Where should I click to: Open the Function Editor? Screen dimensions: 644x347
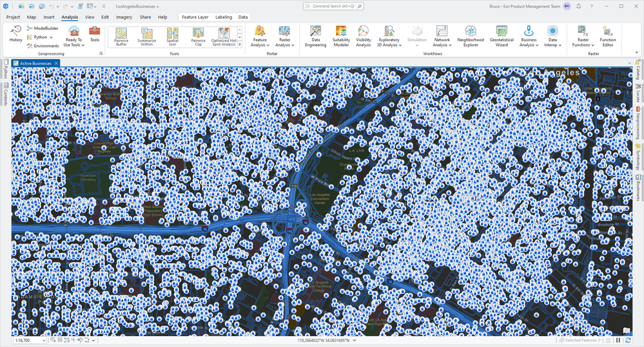[607, 36]
